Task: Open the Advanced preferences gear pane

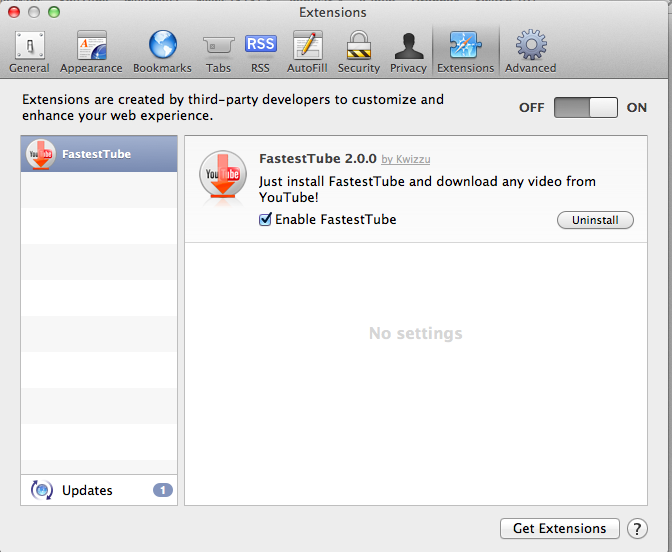Action: (x=531, y=52)
